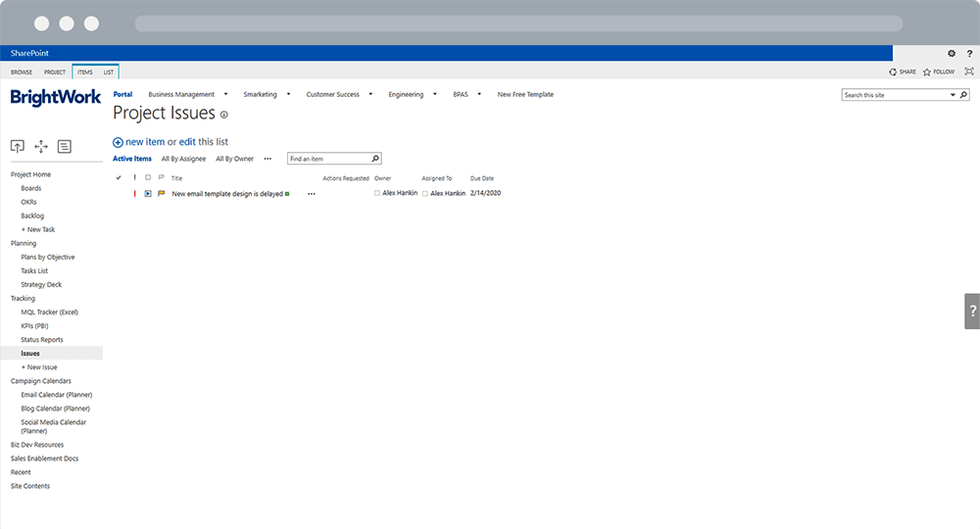The height and width of the screenshot is (529, 980).
Task: Click the checkbox column header icon
Action: tap(148, 178)
